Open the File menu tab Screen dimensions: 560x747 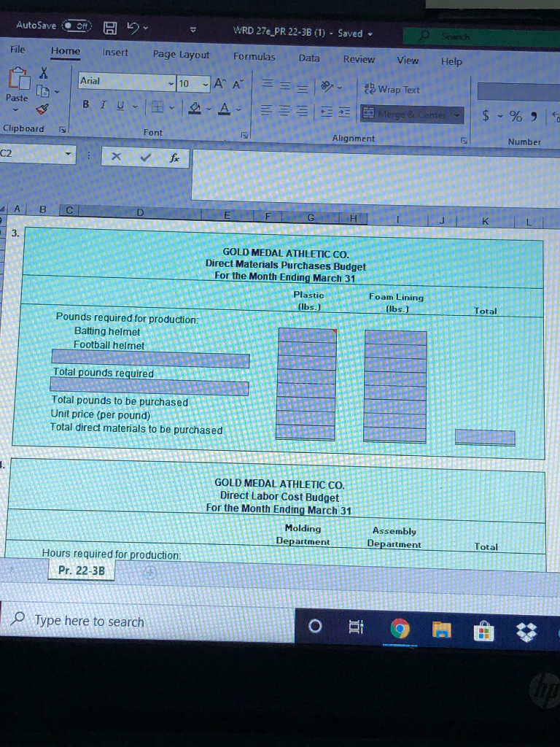[17, 49]
